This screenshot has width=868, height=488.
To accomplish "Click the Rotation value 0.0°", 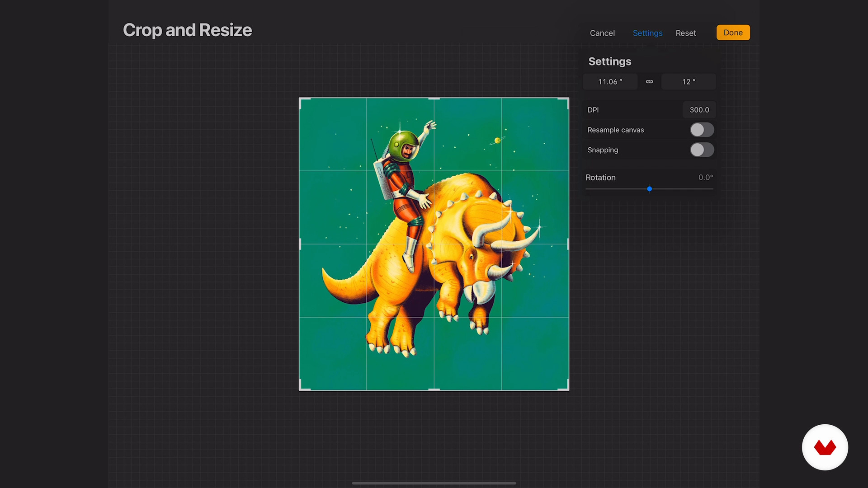I will click(x=706, y=178).
